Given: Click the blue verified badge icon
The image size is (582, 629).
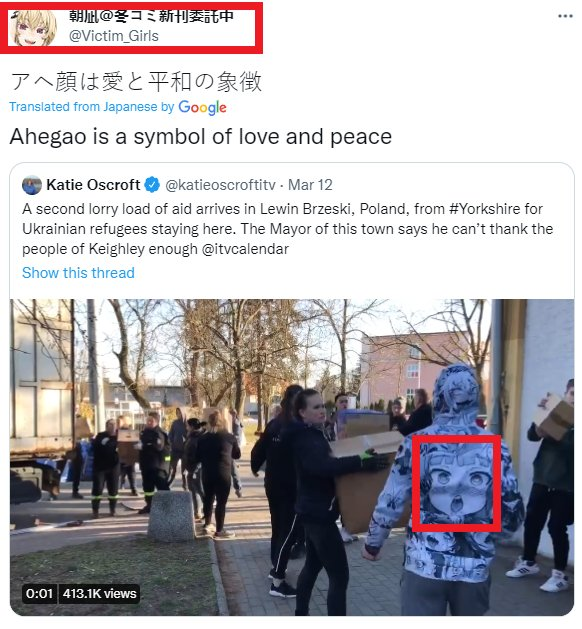Looking at the screenshot, I should tap(152, 185).
